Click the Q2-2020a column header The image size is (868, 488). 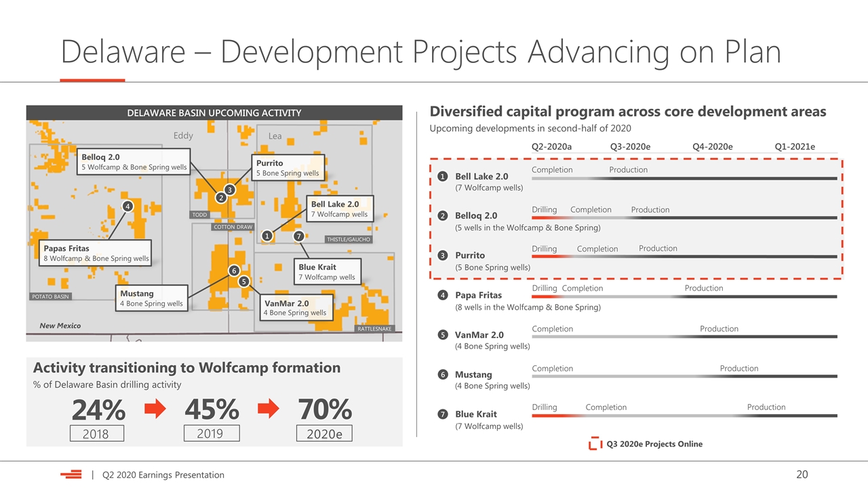pos(551,147)
